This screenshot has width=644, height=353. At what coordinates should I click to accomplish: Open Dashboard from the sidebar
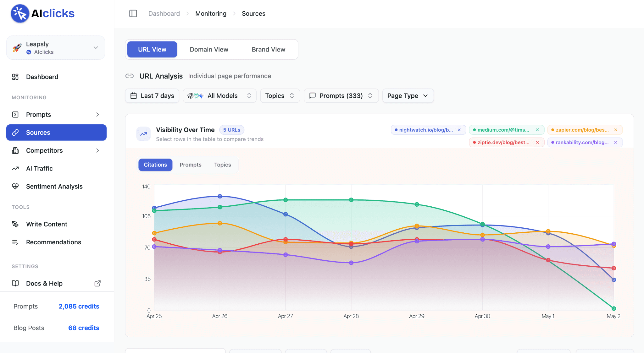(56, 77)
